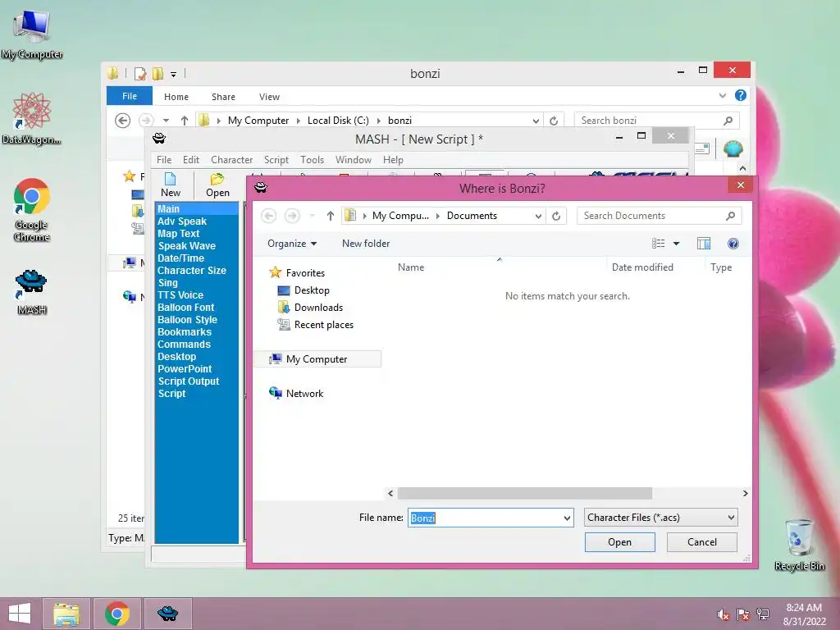Click back arrow in the bonzi Explorer window
This screenshot has width=840, height=630.
click(x=123, y=121)
